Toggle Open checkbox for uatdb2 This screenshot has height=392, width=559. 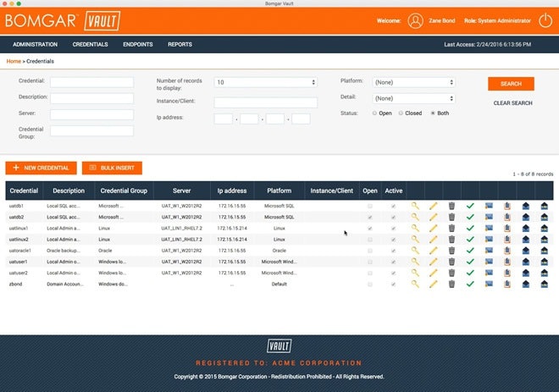pos(370,217)
